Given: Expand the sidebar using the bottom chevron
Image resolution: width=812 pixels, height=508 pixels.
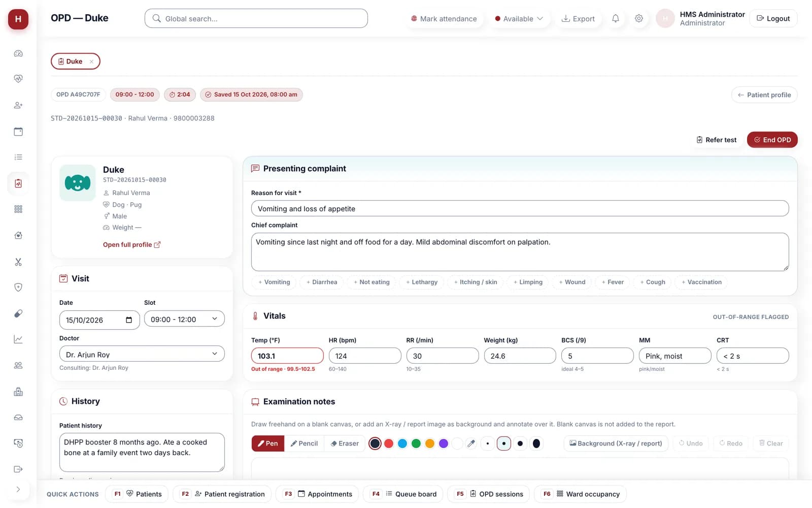Looking at the screenshot, I should [18, 489].
